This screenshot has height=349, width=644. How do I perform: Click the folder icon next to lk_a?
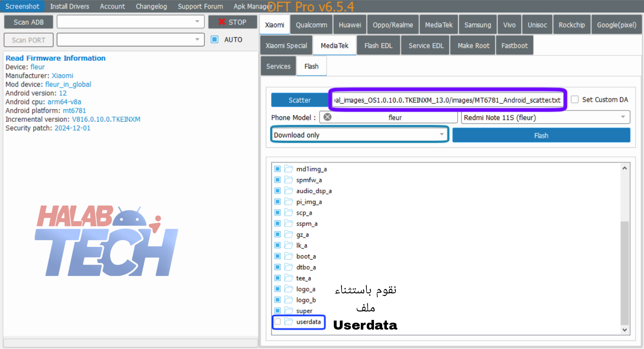[x=288, y=245]
